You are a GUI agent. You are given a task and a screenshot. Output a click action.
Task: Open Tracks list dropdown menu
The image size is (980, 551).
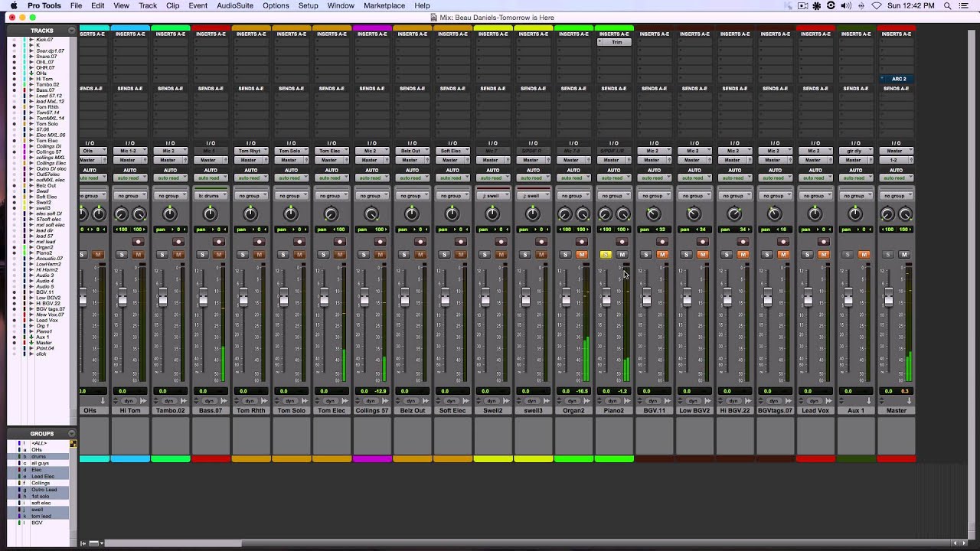(72, 31)
